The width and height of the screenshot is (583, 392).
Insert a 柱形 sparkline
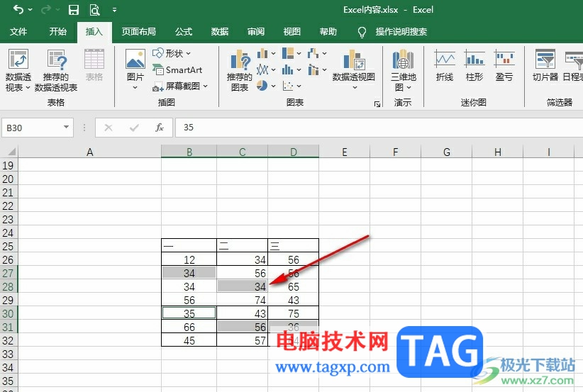(x=474, y=65)
